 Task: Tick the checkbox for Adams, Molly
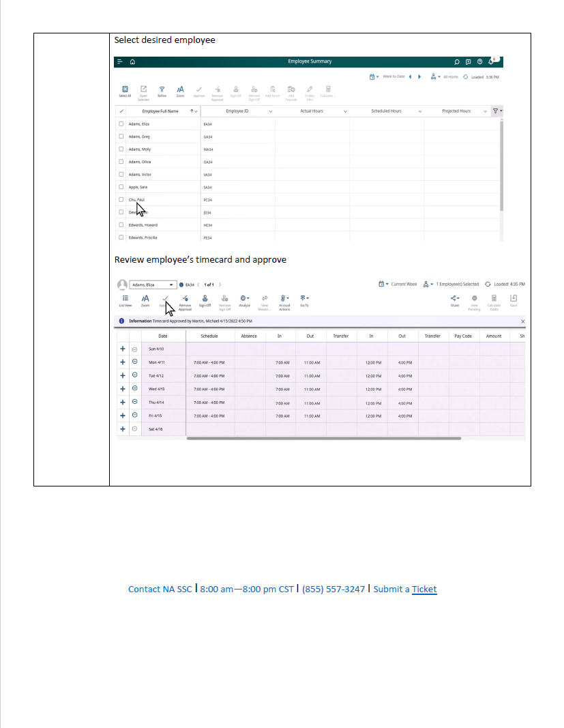pyautogui.click(x=121, y=149)
